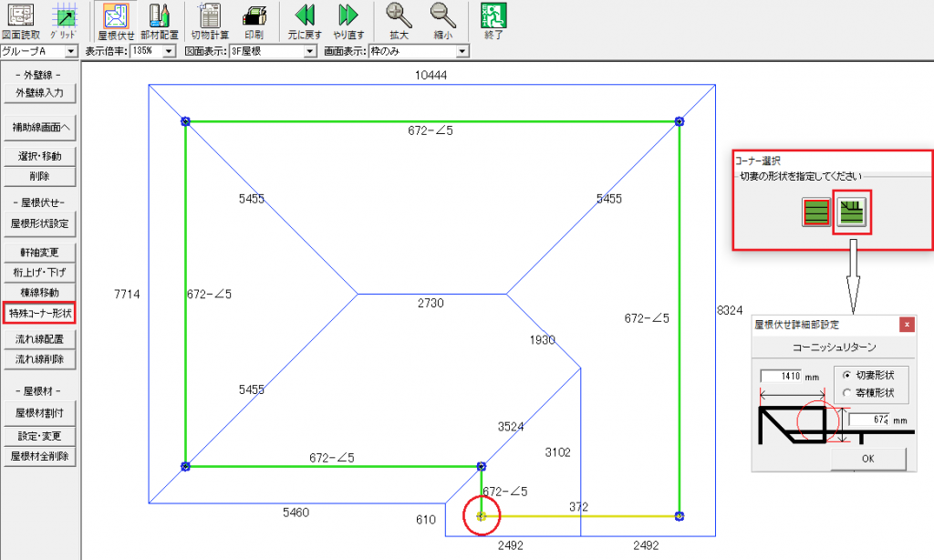Click the 8324 dimension label
This screenshot has width=934, height=560.
[730, 310]
